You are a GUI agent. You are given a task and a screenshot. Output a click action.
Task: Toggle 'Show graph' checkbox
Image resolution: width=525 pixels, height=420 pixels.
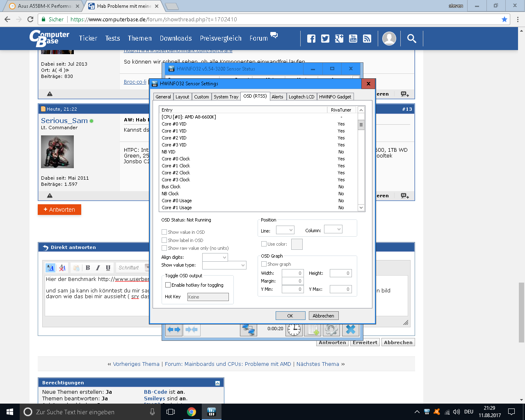click(264, 264)
